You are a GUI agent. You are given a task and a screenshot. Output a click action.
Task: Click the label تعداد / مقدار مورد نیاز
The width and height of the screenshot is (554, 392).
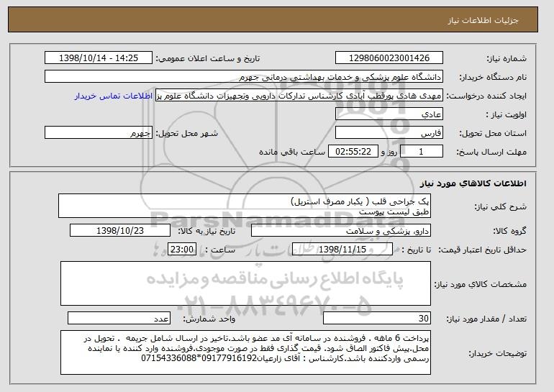(486, 319)
